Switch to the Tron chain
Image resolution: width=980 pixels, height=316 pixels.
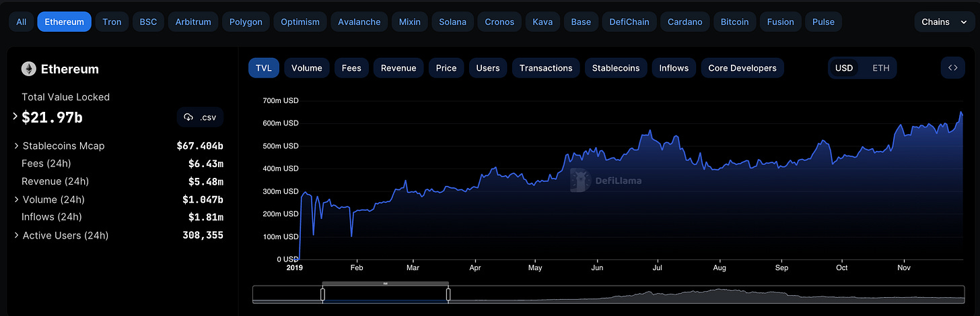(x=112, y=22)
